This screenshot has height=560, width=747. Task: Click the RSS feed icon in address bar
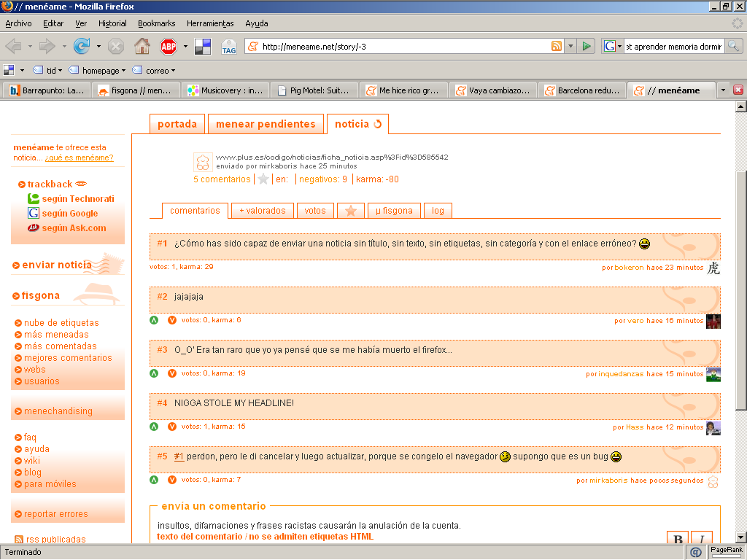coord(557,47)
